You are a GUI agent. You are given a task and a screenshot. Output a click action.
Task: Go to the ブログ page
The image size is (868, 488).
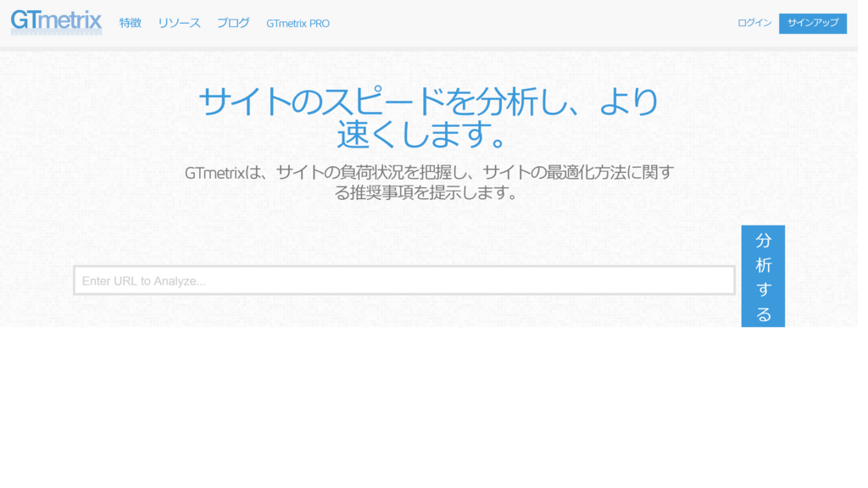(234, 23)
